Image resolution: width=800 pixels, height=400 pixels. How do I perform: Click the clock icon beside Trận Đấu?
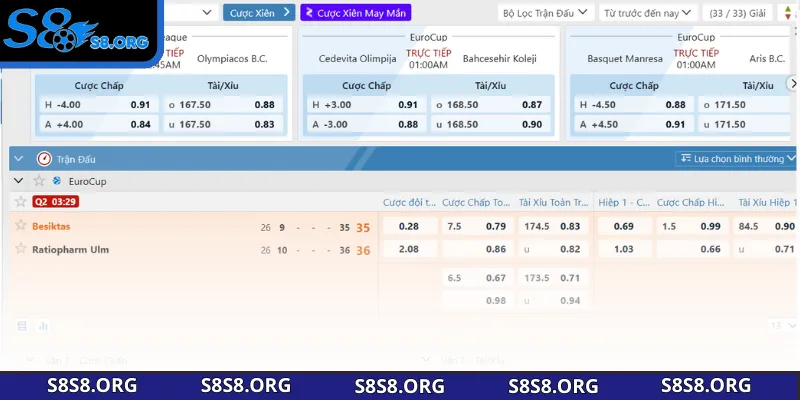click(44, 158)
